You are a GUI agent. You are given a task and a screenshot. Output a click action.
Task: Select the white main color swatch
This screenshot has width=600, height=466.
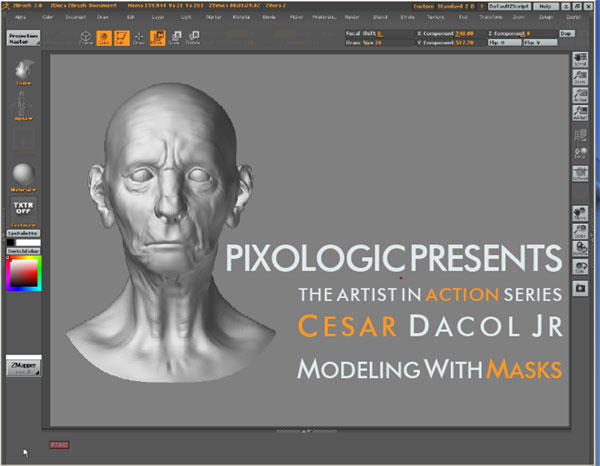[28, 242]
